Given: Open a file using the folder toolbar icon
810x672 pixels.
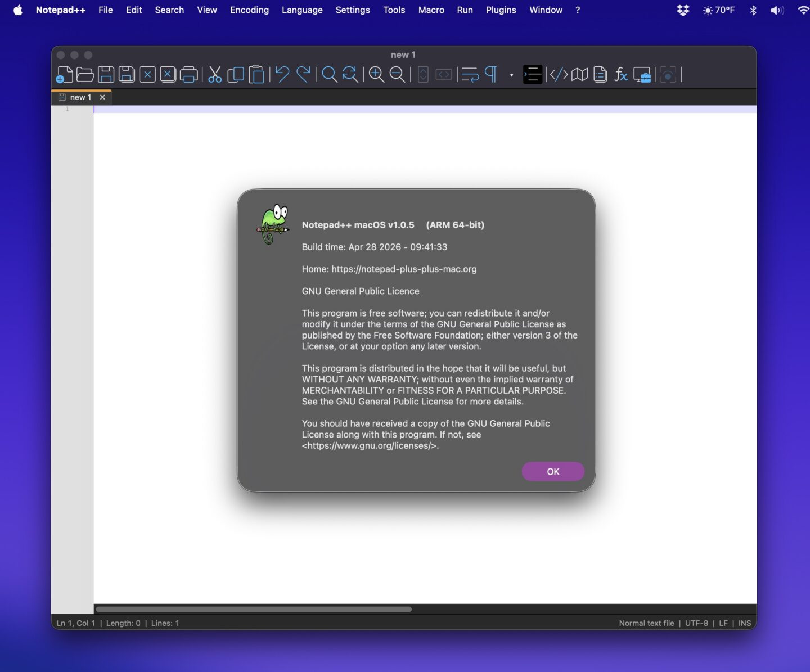Looking at the screenshot, I should [85, 75].
